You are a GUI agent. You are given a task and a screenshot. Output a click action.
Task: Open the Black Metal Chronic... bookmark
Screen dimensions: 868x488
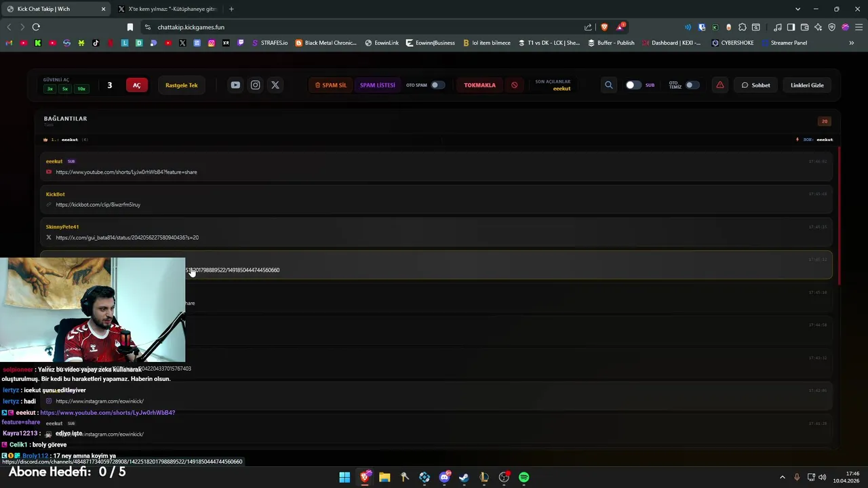point(325,43)
